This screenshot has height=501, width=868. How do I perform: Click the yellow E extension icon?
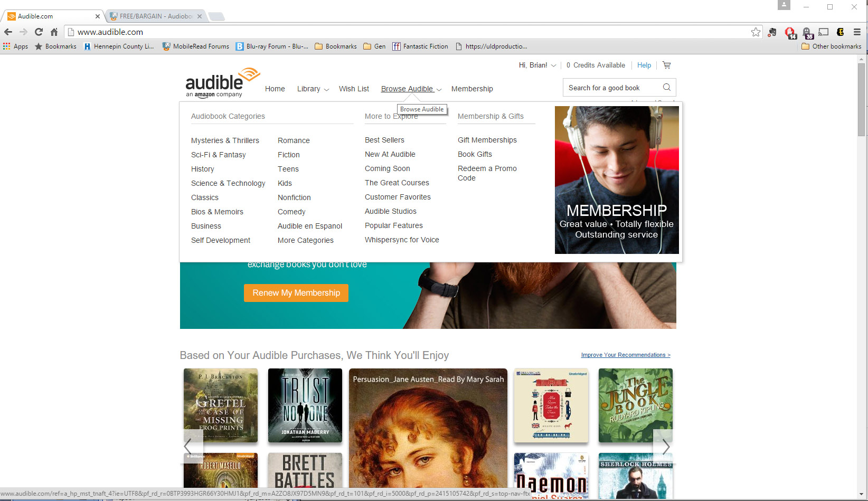(x=841, y=32)
